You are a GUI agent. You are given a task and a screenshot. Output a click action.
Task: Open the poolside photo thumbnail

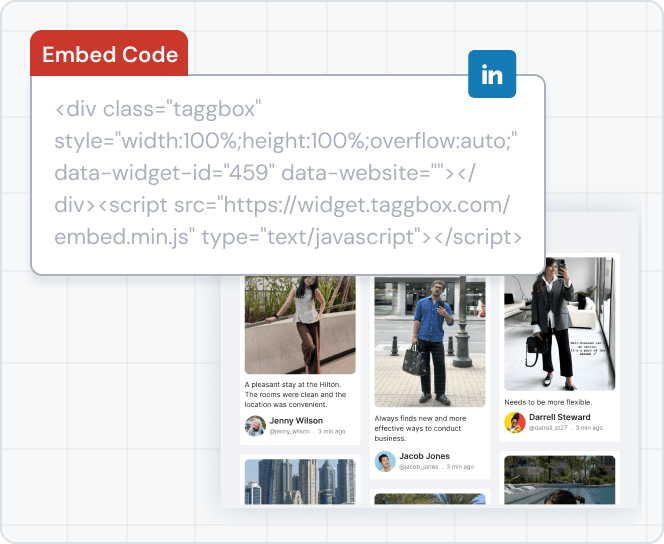pyautogui.click(x=559, y=480)
